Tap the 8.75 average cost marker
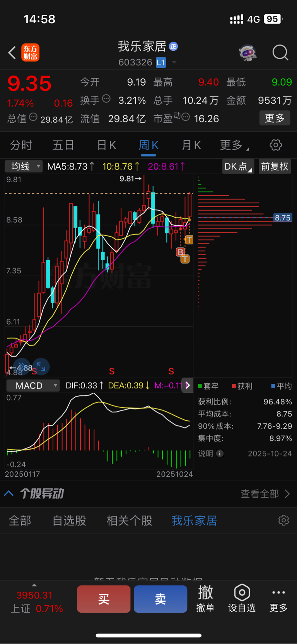This screenshot has width=297, height=644. pyautogui.click(x=283, y=218)
